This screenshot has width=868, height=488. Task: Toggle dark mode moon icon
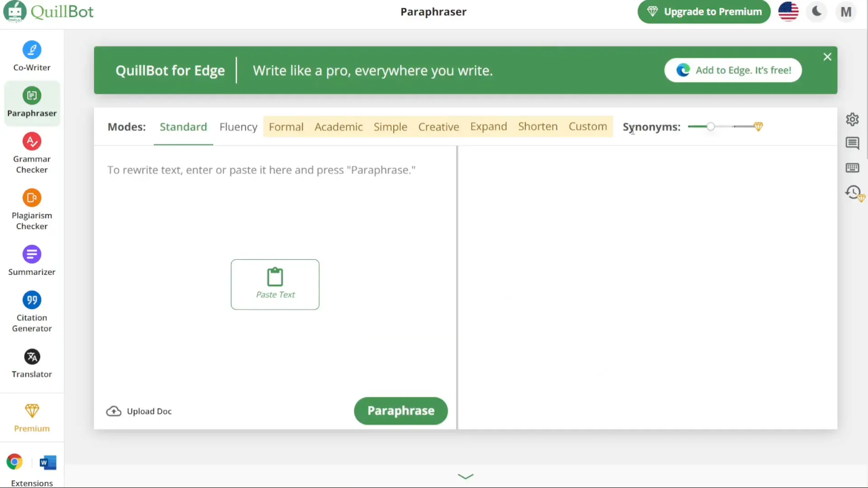(x=817, y=11)
